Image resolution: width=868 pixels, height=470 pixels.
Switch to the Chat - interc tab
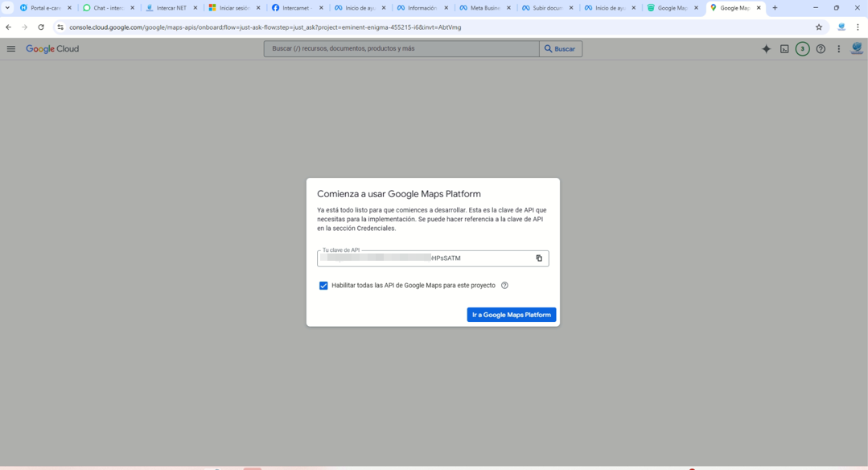tap(109, 8)
